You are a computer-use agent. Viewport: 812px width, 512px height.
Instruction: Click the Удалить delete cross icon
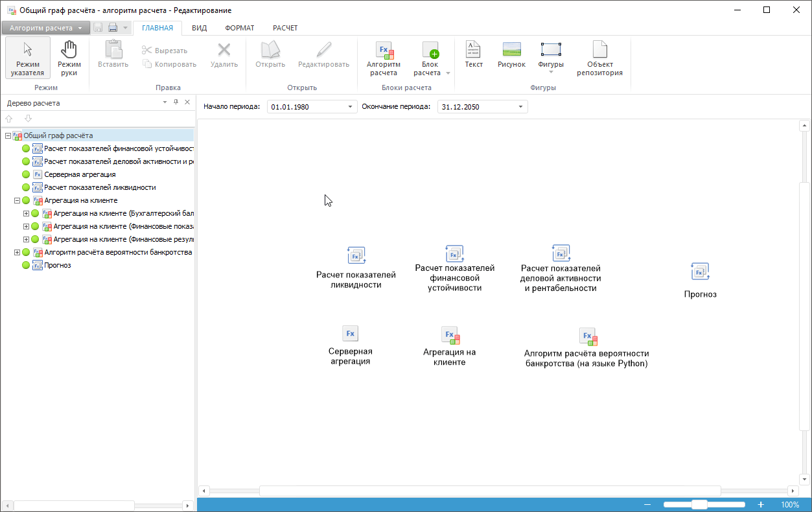click(x=224, y=50)
